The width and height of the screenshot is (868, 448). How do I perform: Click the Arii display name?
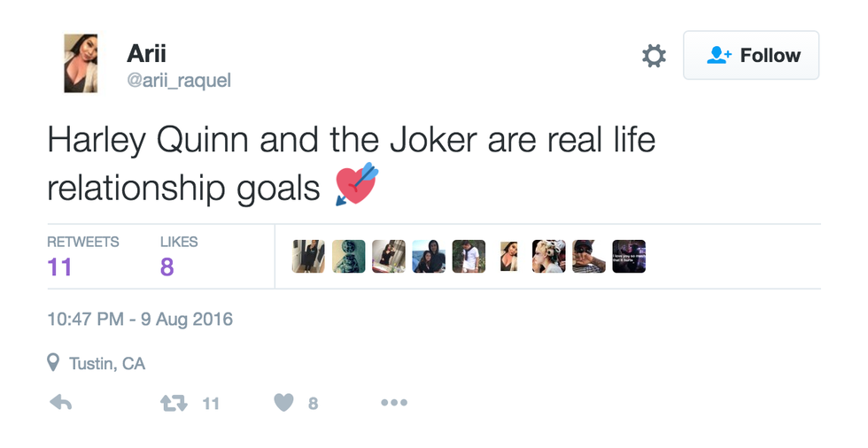(x=146, y=53)
